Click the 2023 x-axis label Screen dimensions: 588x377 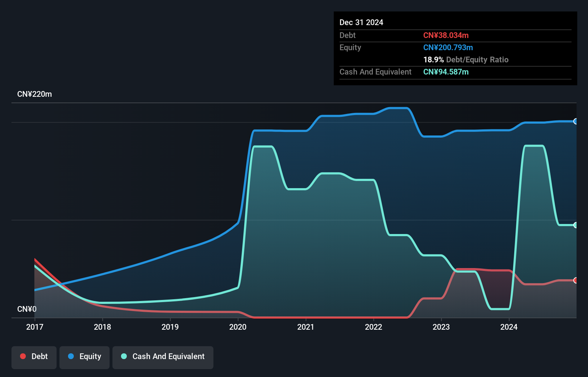point(441,327)
